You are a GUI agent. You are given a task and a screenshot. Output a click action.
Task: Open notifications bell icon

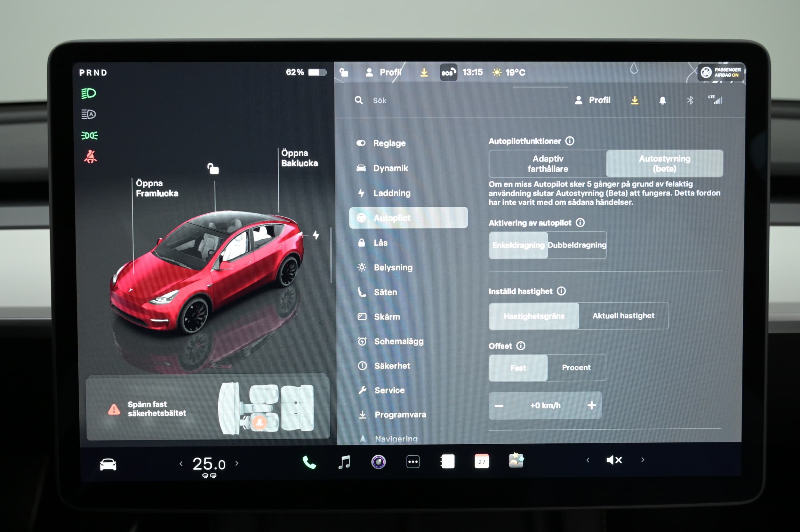(x=662, y=100)
